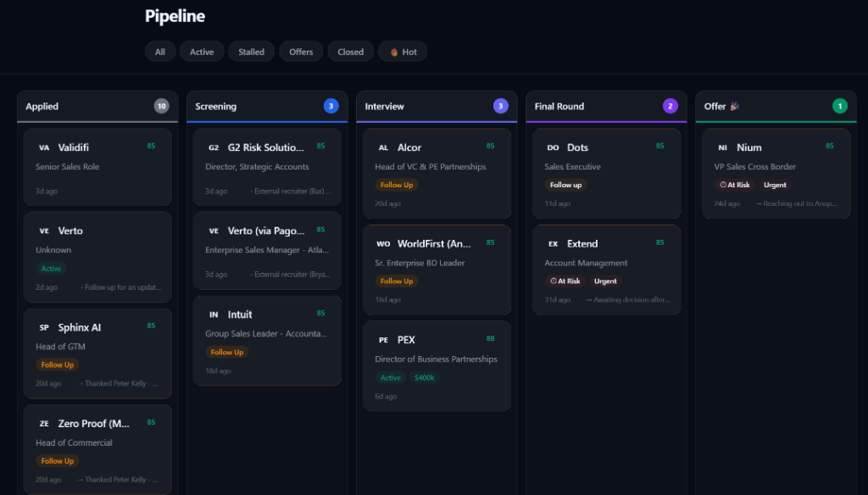Viewport: 868px width, 495px height.
Task: Click the VA avatar on Validifi card
Action: click(x=44, y=147)
